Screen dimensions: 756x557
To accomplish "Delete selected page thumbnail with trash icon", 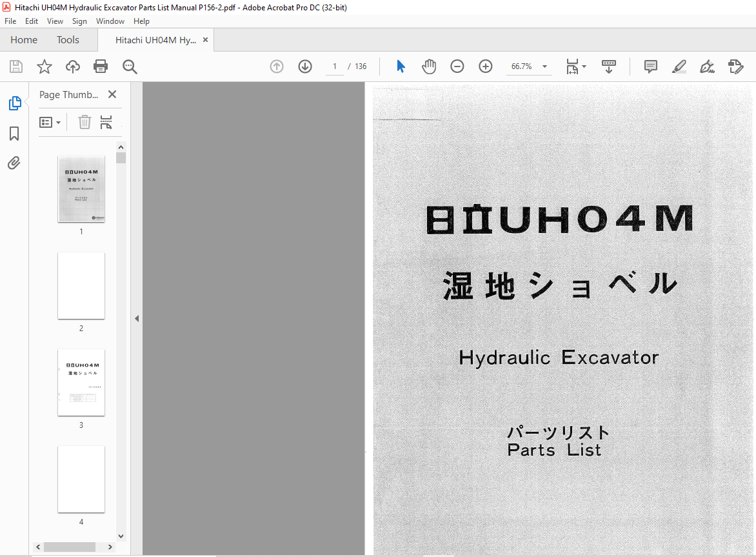I will [x=85, y=122].
